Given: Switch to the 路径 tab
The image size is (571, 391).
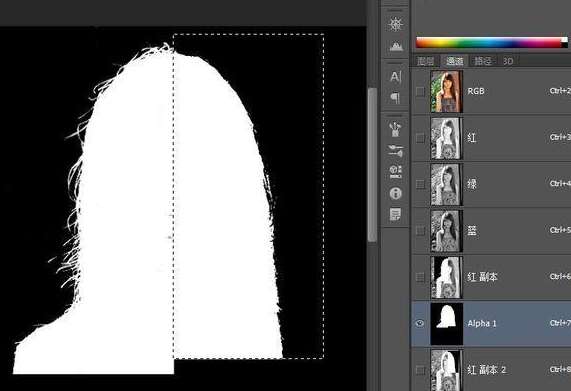Looking at the screenshot, I should (483, 61).
